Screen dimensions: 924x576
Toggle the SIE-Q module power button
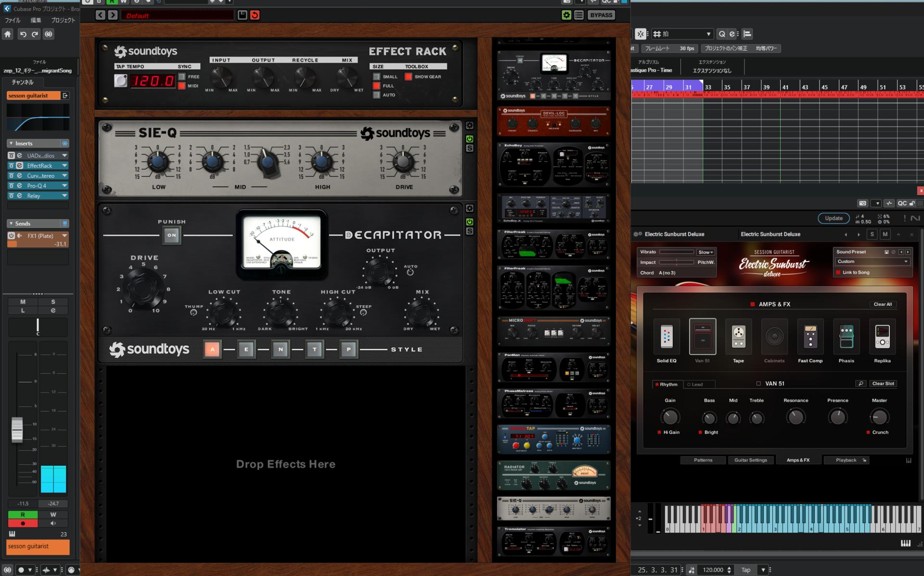click(x=470, y=139)
